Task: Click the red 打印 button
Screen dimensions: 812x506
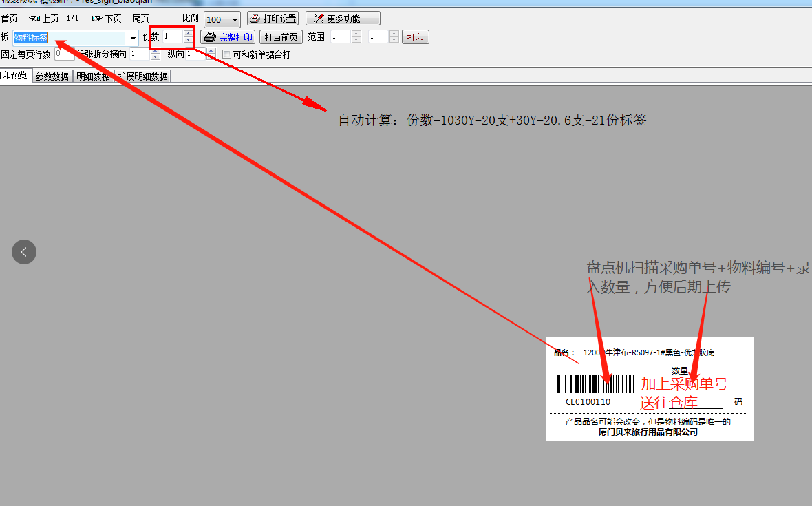Action: (416, 37)
